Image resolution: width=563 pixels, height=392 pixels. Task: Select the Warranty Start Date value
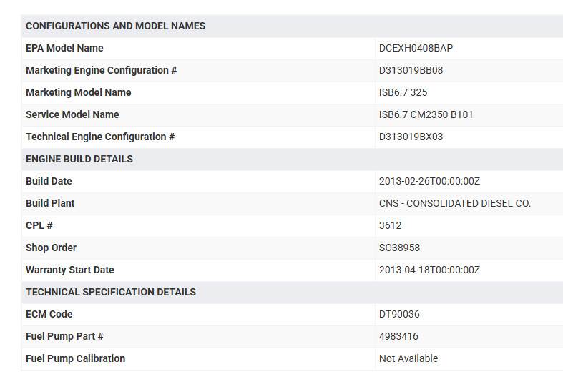[429, 270]
